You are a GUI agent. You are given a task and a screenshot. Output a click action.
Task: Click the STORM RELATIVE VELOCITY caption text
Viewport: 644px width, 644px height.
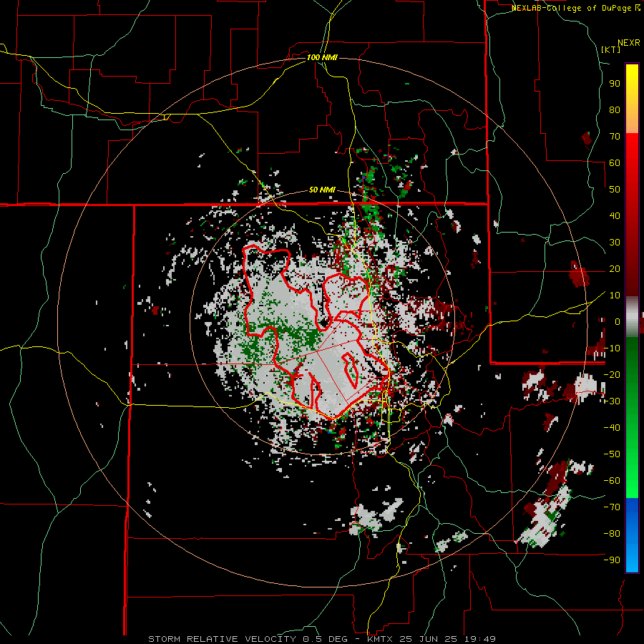pyautogui.click(x=222, y=639)
